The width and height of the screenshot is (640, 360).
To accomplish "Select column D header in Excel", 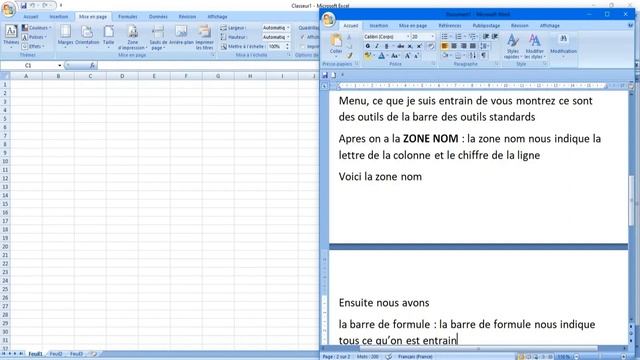I will 122,76.
